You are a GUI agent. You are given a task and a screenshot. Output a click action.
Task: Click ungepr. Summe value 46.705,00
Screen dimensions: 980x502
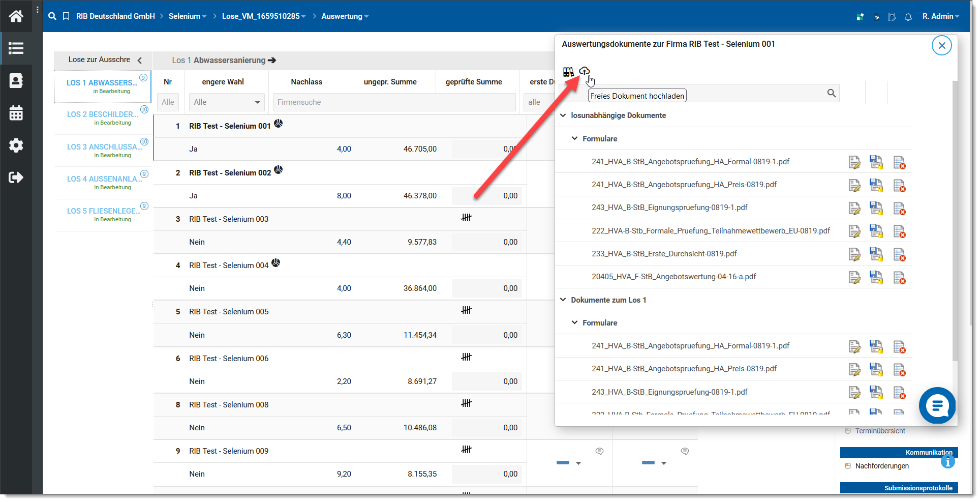tap(420, 149)
